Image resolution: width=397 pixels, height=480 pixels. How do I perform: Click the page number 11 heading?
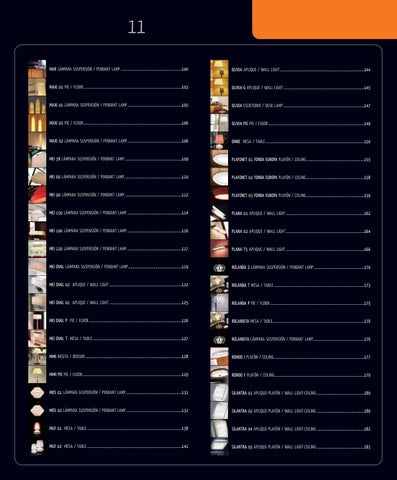136,27
